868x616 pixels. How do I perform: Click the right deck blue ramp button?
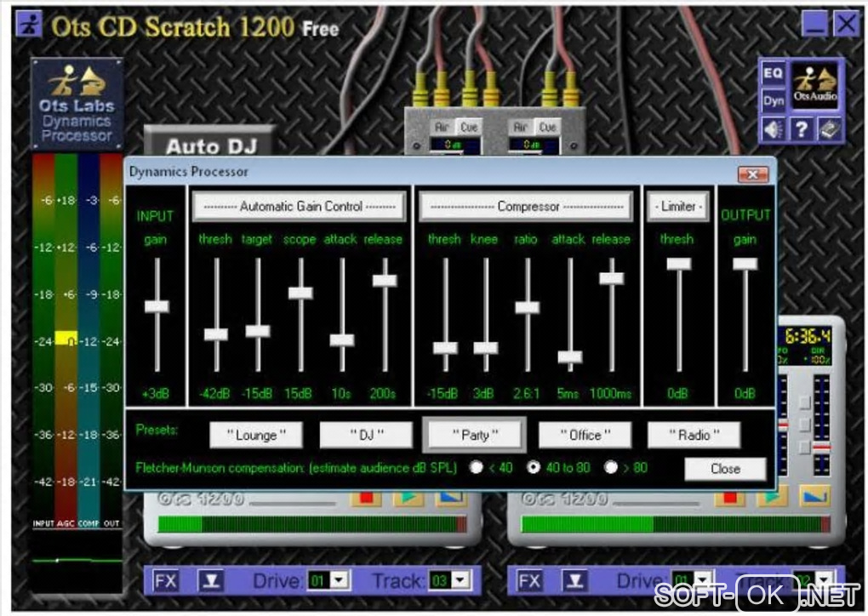[x=814, y=498]
